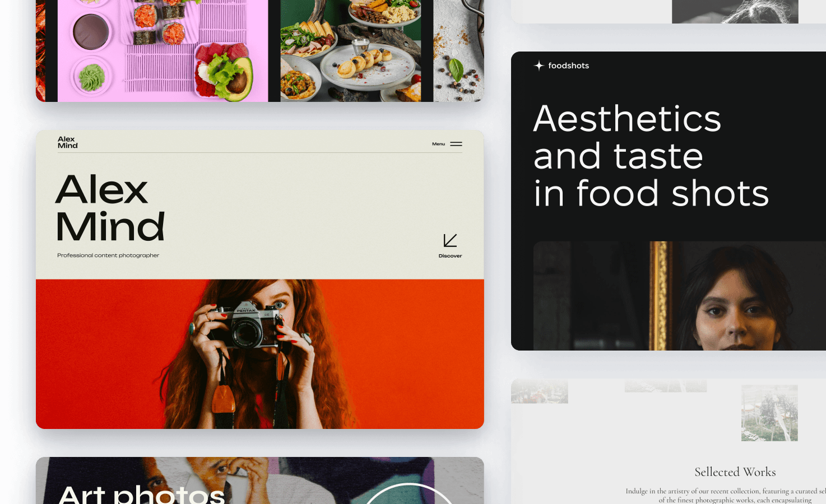Open the peppercorns and basil leaf photo

458,51
